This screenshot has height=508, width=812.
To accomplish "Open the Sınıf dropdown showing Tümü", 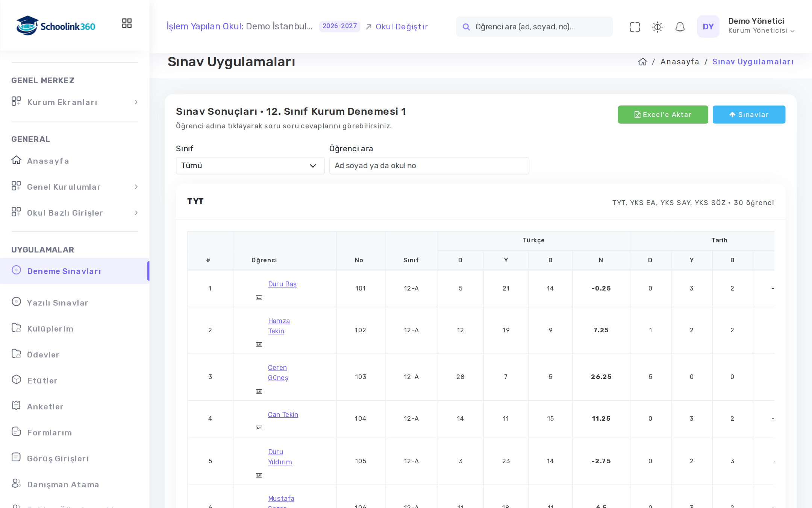I will [250, 166].
